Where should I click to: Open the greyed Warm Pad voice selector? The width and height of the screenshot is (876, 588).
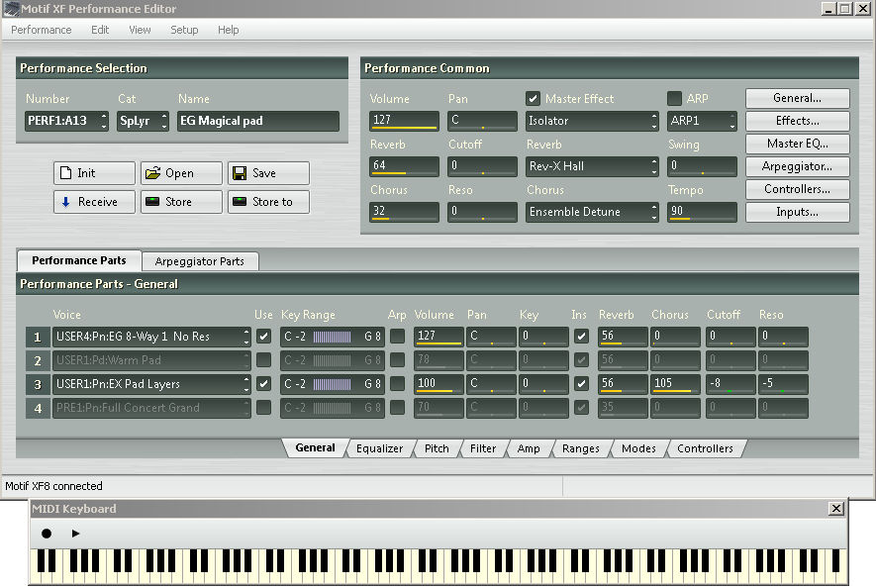(151, 360)
